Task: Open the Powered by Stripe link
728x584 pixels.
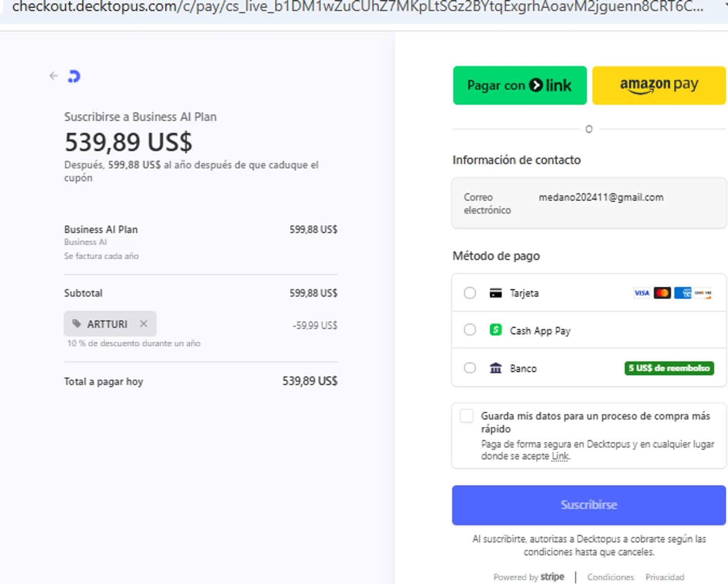Action: 529,577
